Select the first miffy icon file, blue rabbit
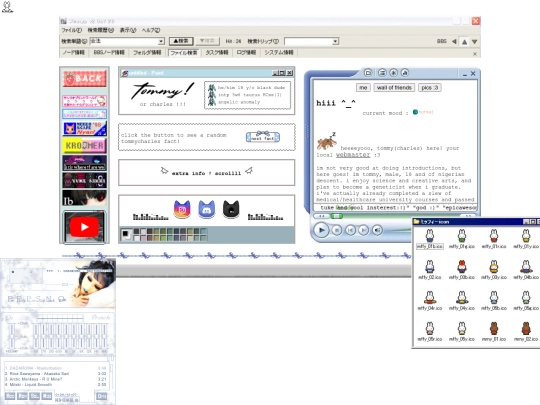This screenshot has width=540, height=405. 430,239
